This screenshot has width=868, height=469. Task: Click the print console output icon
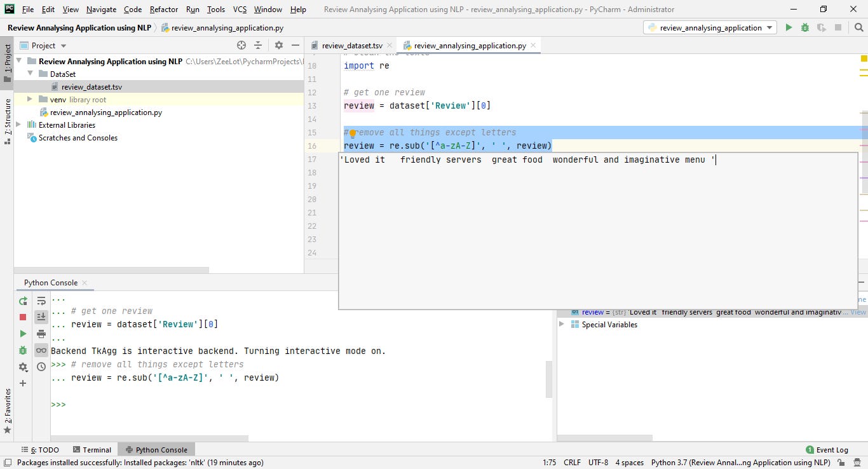41,333
